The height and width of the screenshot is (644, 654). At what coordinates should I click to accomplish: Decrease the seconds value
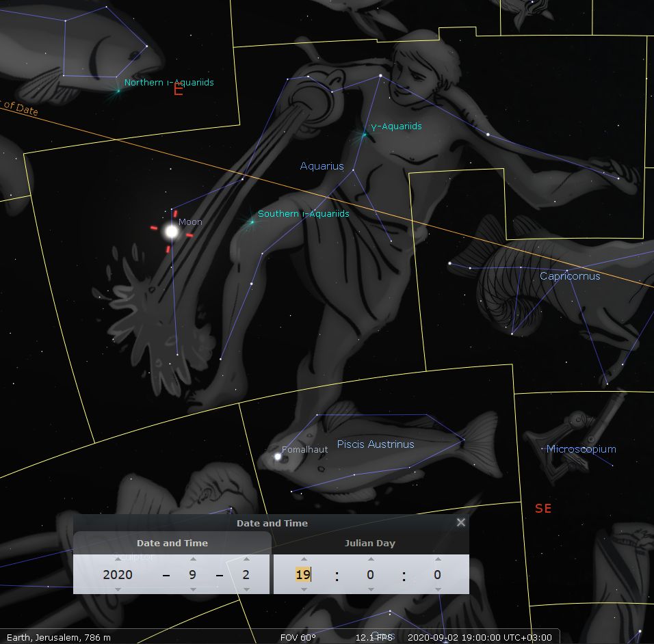pyautogui.click(x=438, y=589)
